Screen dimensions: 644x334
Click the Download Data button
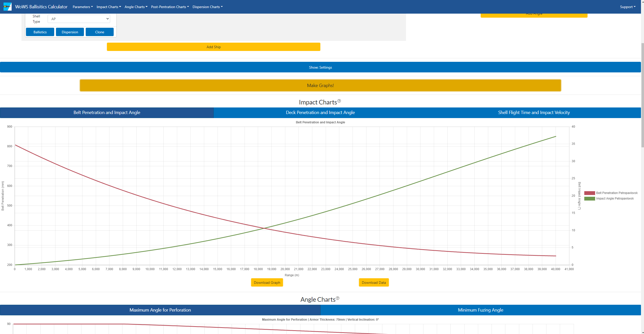coord(374,283)
